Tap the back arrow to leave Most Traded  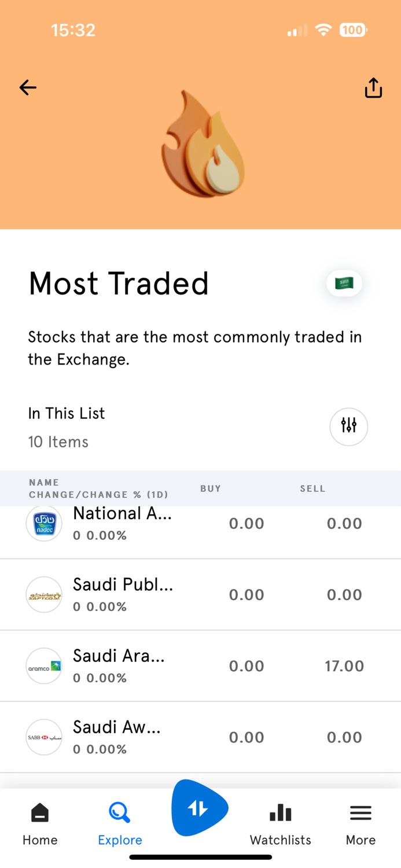pos(27,87)
